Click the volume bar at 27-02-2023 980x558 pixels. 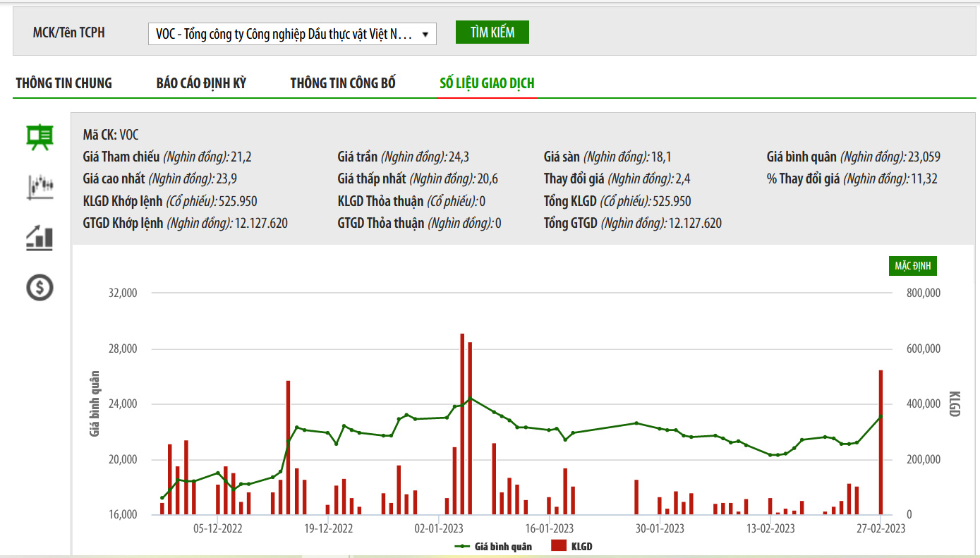click(881, 442)
